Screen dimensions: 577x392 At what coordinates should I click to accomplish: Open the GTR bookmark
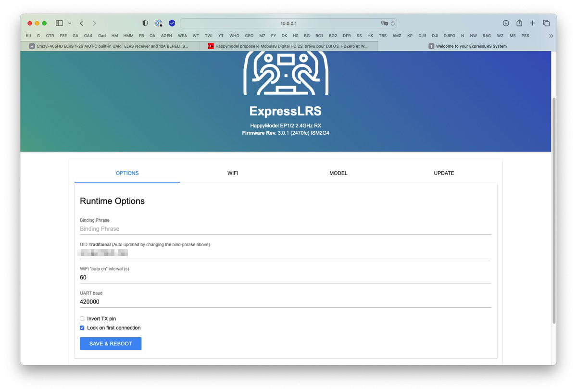pyautogui.click(x=50, y=36)
